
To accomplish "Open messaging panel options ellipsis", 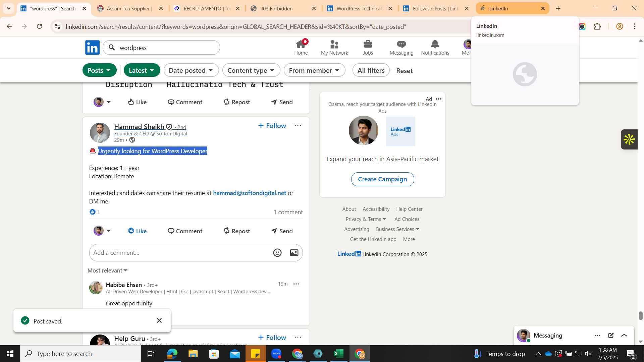I will point(597,336).
